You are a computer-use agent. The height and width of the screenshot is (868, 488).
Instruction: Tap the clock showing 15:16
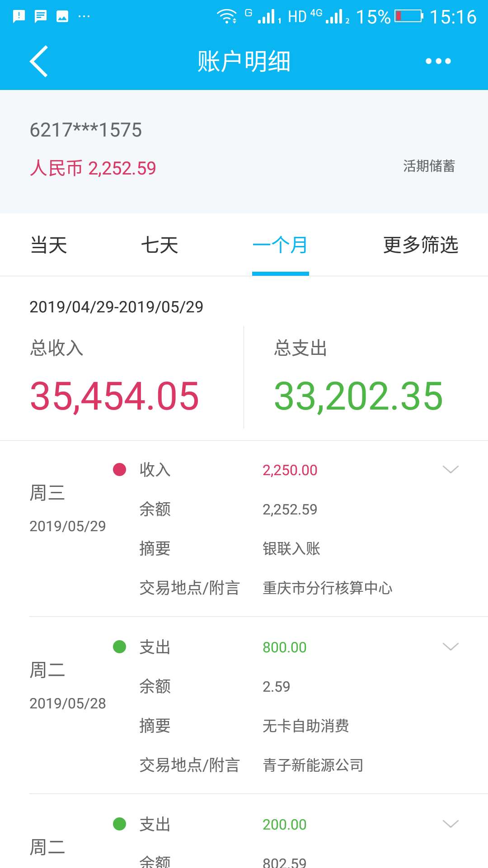click(x=453, y=17)
